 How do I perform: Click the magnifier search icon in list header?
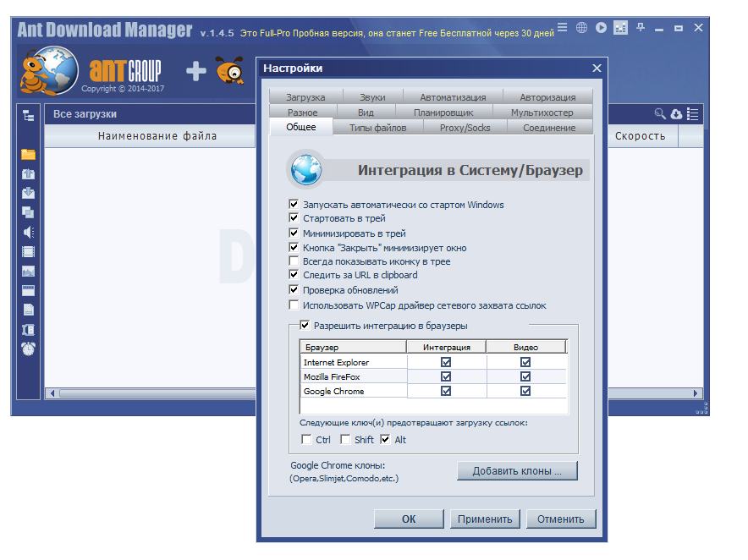(x=660, y=113)
